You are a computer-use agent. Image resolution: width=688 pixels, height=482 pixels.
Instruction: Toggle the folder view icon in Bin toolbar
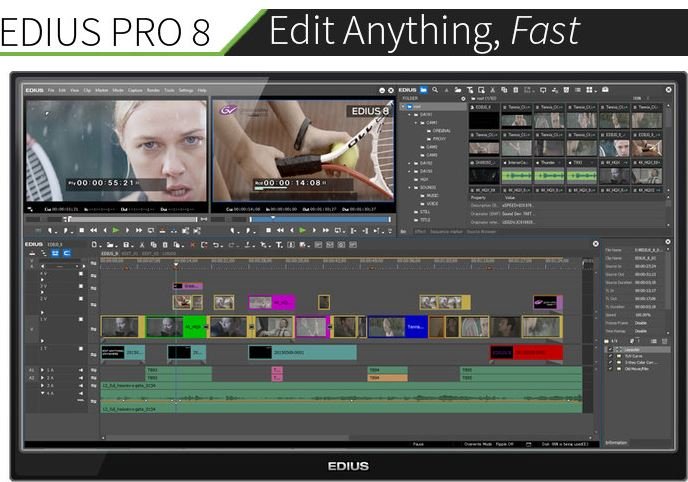(x=423, y=89)
